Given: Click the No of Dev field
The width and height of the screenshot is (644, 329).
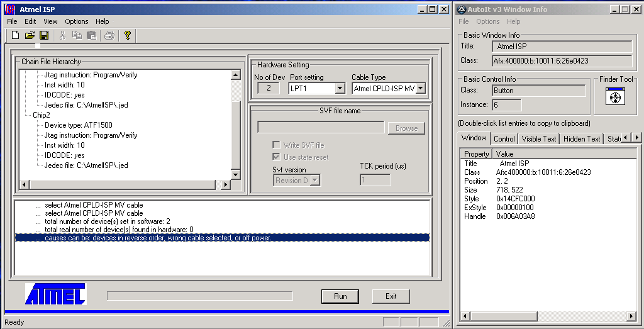Looking at the screenshot, I should 269,88.
